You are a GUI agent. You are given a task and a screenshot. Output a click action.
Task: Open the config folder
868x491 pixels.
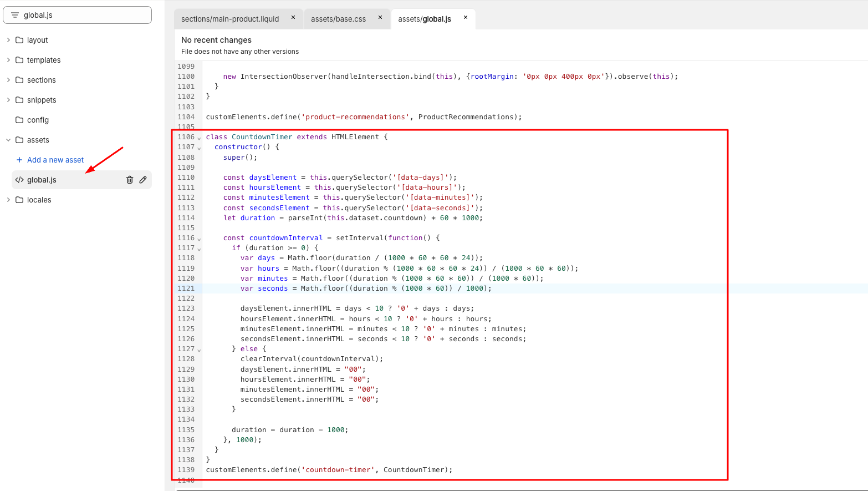(x=38, y=120)
